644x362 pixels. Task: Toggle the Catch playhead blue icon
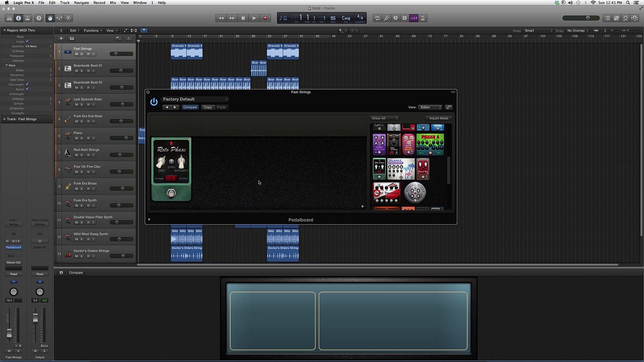tap(144, 30)
